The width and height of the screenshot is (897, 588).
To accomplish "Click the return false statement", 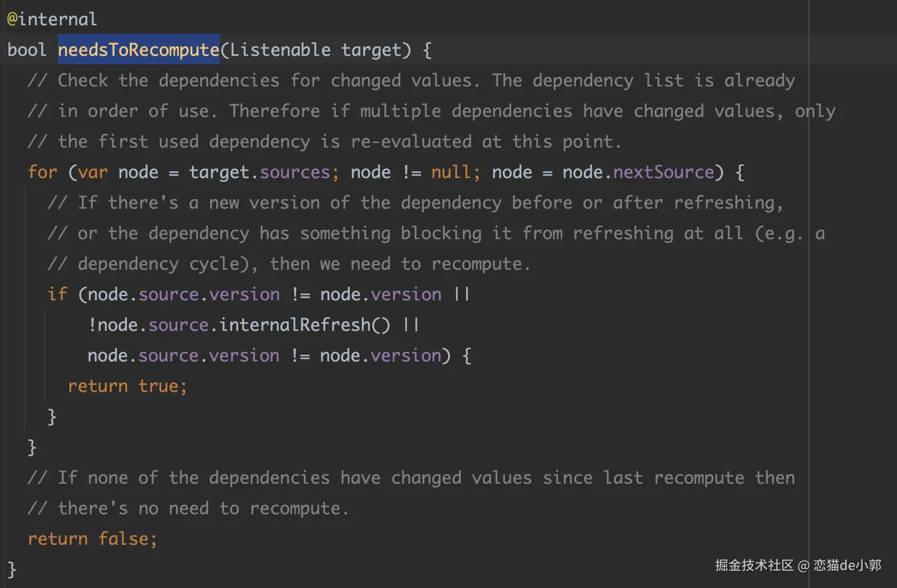I will [92, 539].
